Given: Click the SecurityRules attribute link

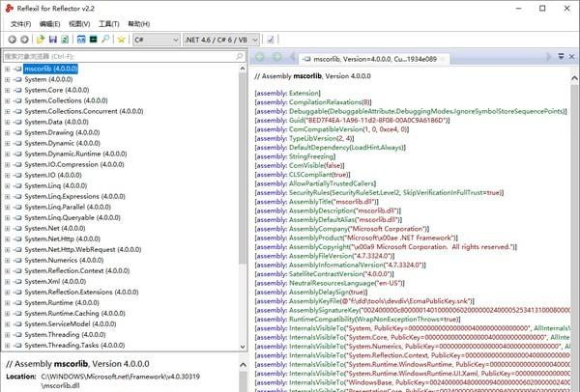Looking at the screenshot, I should (309, 192).
